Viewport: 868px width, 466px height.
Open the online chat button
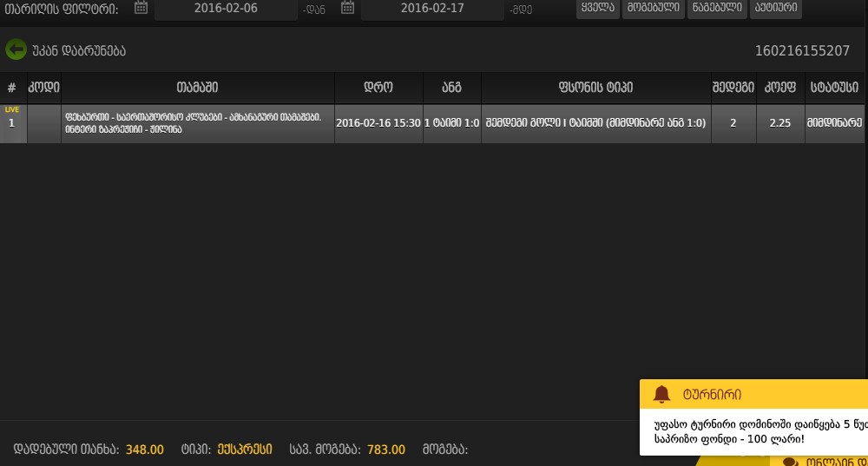coord(819,461)
